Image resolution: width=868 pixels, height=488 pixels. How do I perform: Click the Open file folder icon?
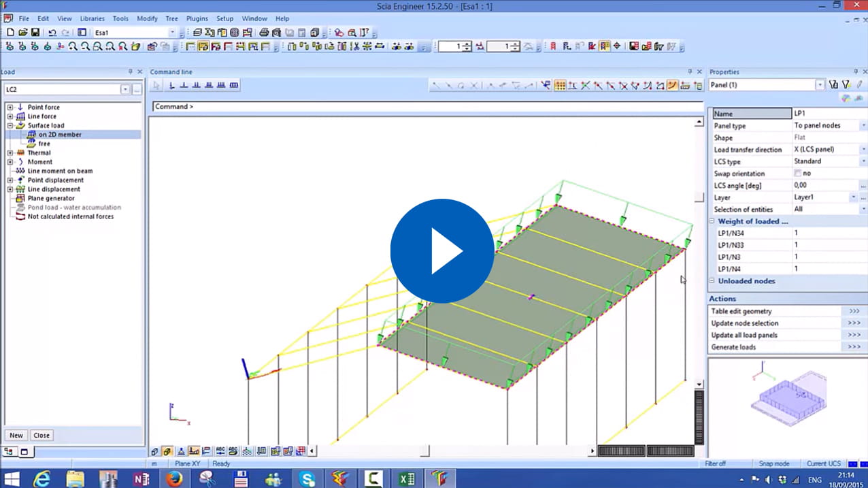[22, 32]
